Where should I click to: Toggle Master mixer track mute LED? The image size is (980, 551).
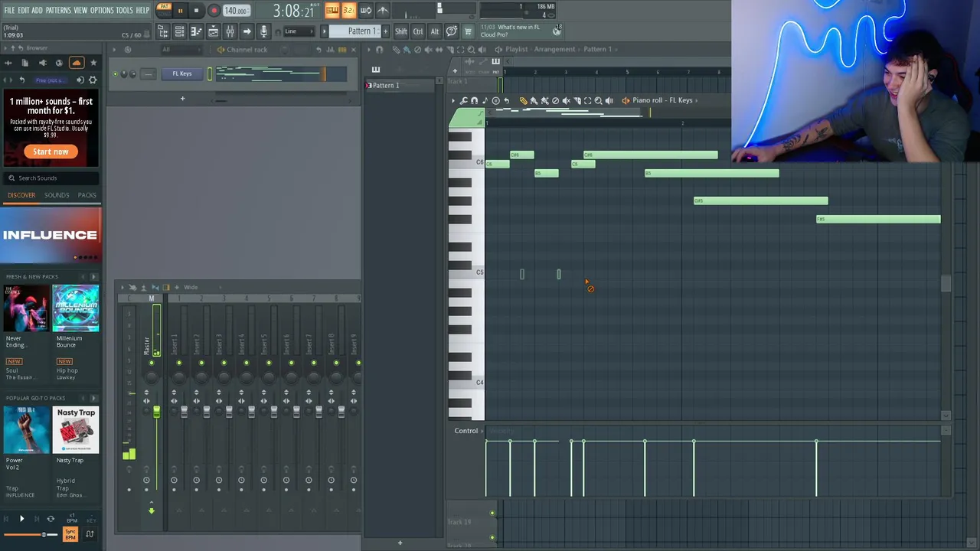coord(152,363)
